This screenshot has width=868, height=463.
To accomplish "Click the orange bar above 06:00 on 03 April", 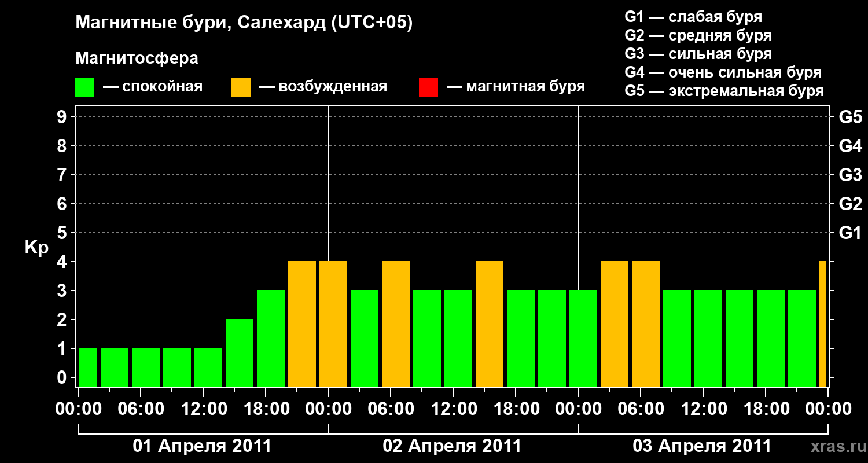I will pos(646,324).
